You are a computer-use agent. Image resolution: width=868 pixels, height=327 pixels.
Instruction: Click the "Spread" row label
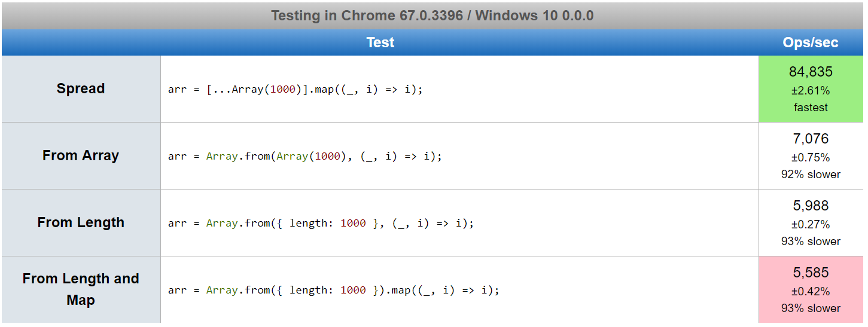(x=81, y=88)
